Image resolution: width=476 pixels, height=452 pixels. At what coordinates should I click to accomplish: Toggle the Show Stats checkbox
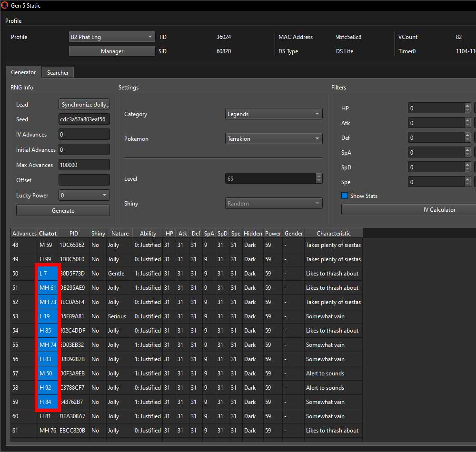345,196
